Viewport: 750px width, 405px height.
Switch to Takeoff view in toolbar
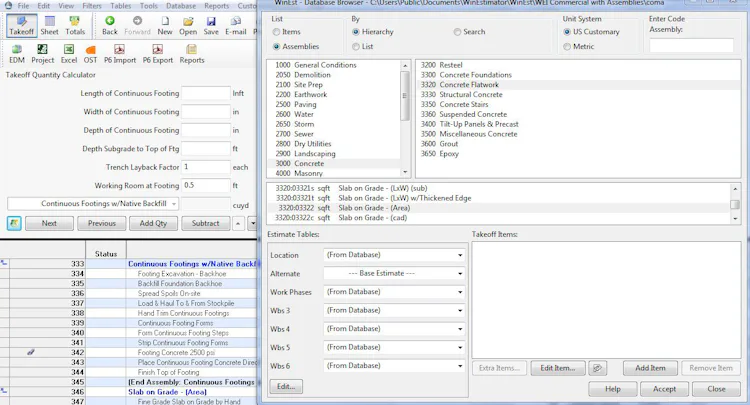[x=22, y=25]
